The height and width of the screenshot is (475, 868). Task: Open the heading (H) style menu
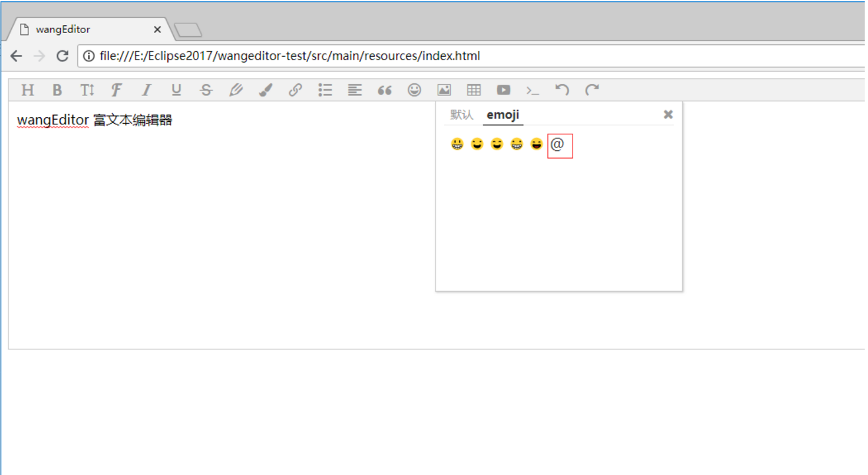point(28,90)
